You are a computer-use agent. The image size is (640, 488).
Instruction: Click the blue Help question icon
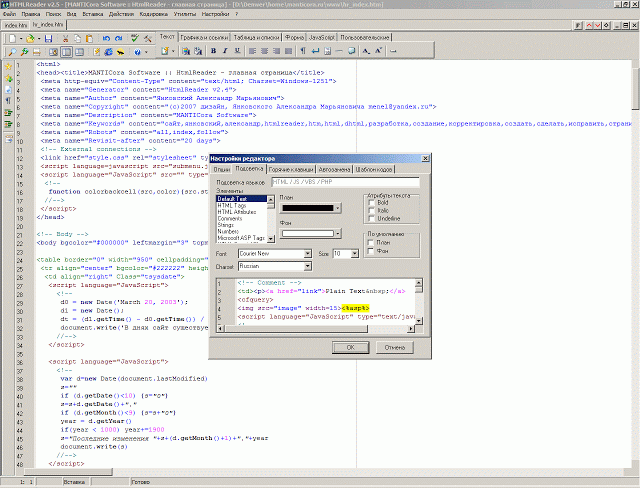(138, 52)
